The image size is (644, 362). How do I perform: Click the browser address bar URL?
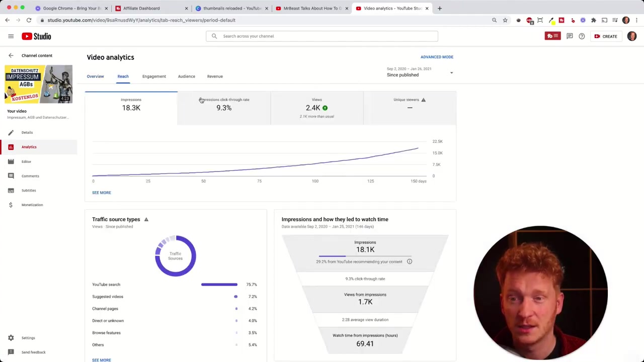[141, 20]
